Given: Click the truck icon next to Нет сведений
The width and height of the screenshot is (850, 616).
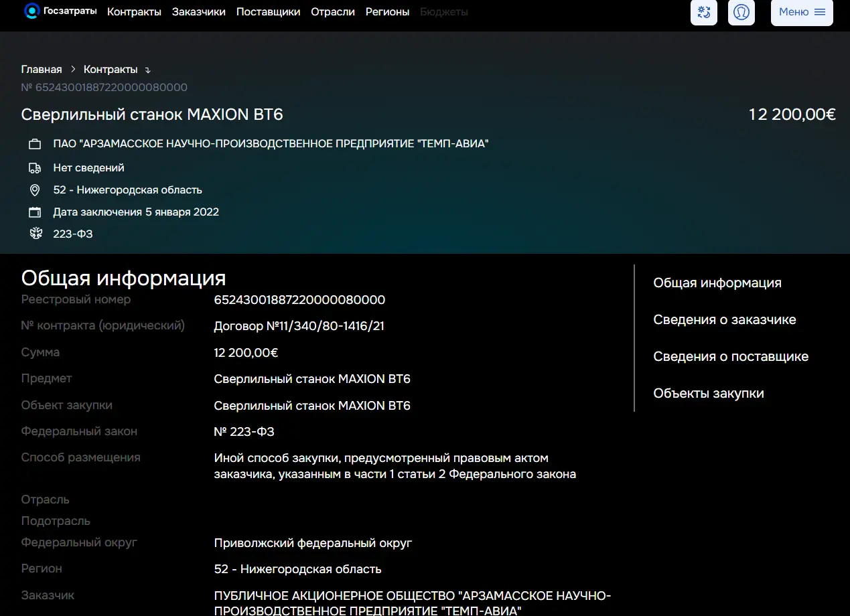Looking at the screenshot, I should click(35, 168).
